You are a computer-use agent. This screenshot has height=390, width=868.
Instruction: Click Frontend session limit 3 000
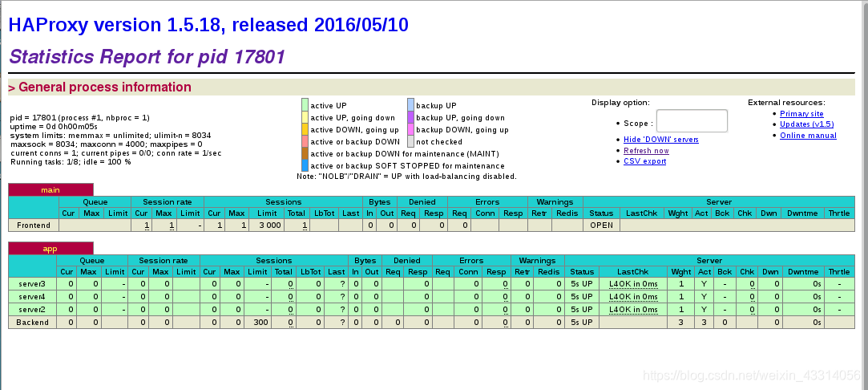pos(266,225)
